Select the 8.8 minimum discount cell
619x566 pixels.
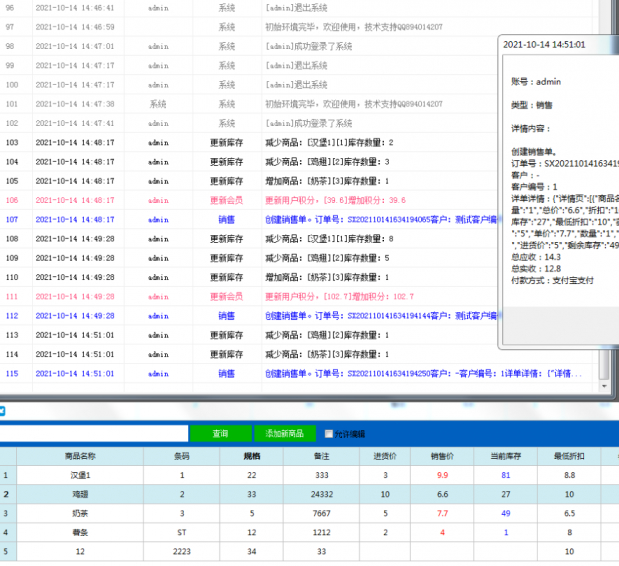tap(569, 475)
